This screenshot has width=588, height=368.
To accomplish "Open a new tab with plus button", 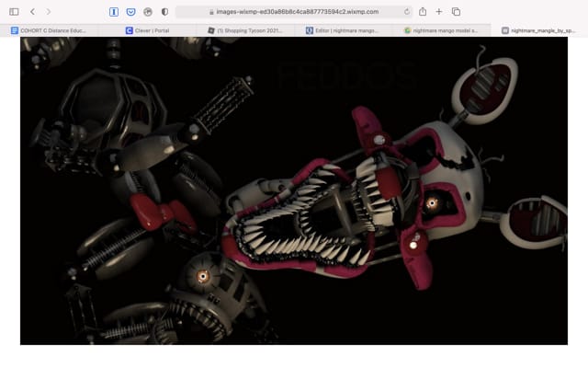I will click(x=439, y=12).
